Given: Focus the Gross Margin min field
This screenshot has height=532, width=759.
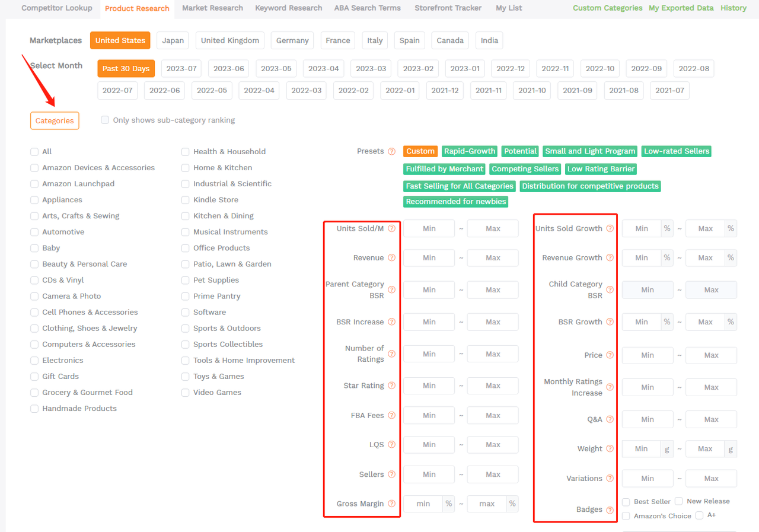Looking at the screenshot, I should [423, 504].
